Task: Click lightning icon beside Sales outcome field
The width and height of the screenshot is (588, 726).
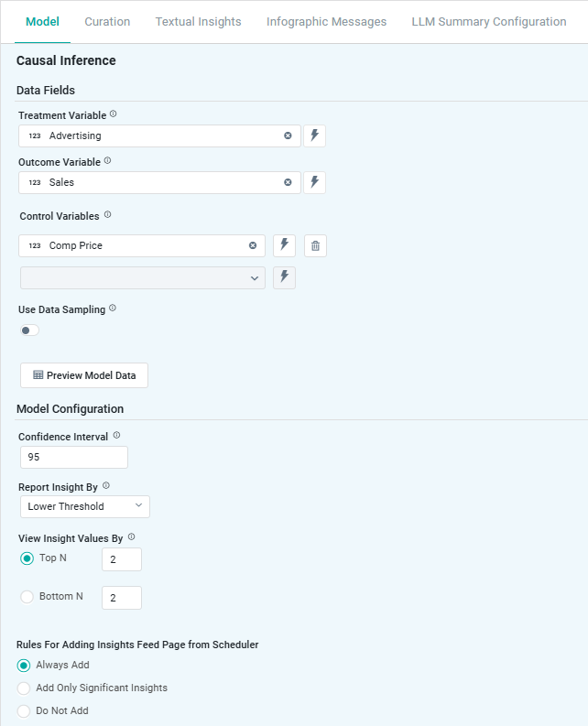Action: (x=314, y=182)
